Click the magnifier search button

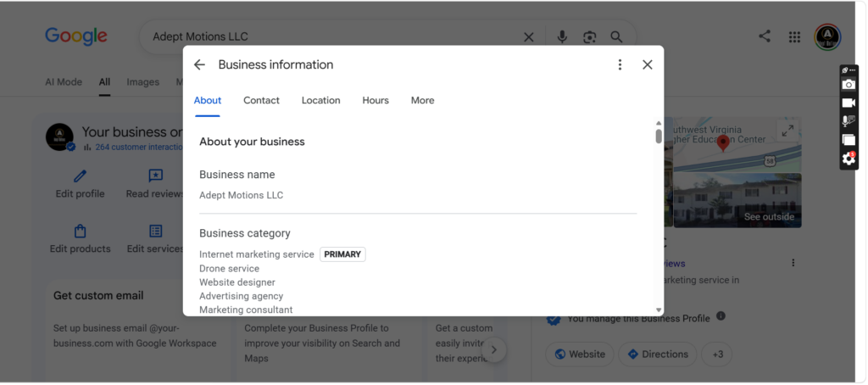[617, 37]
